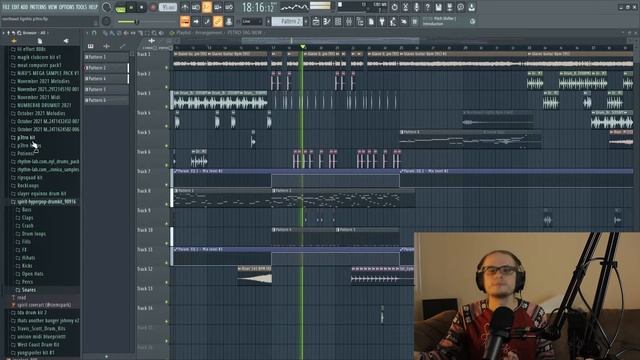
Task: Toggle loop recording button
Action: point(229,7)
